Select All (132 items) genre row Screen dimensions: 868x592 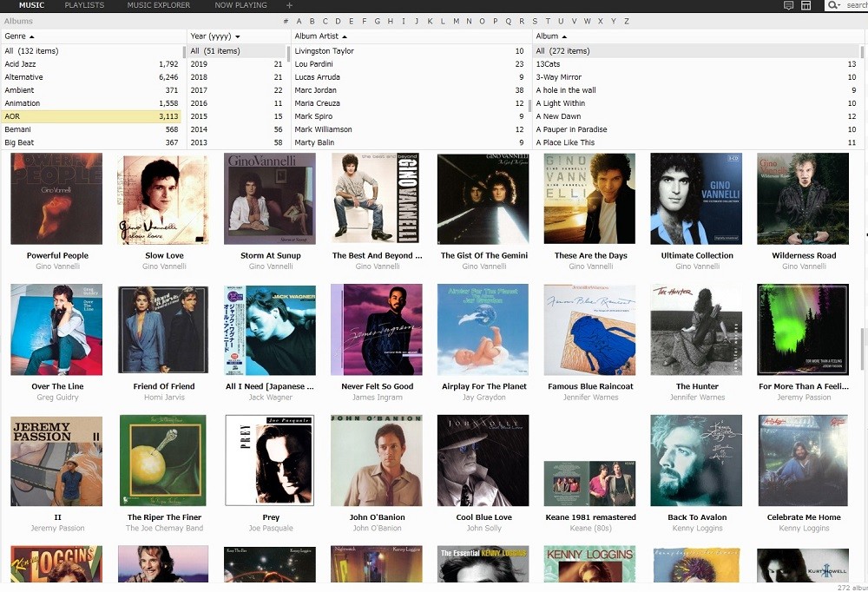click(x=91, y=51)
